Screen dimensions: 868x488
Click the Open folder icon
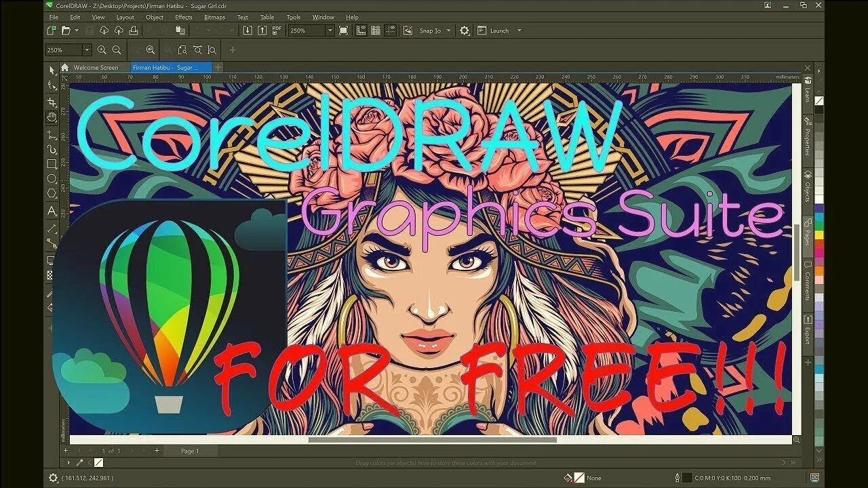tap(66, 30)
